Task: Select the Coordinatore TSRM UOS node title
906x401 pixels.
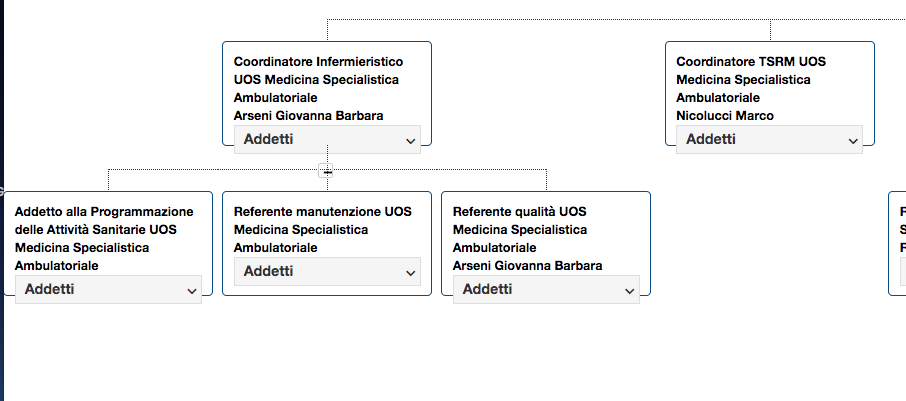Action: (x=751, y=79)
